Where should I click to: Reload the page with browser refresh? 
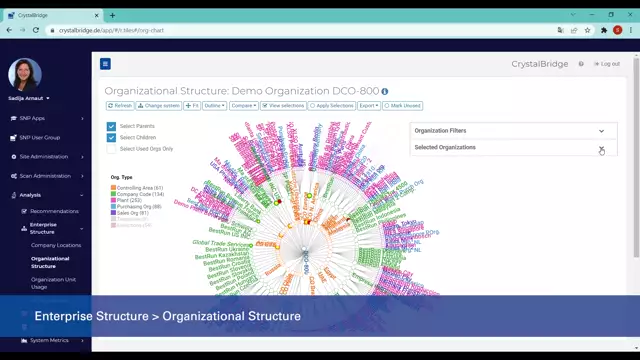(x=36, y=30)
